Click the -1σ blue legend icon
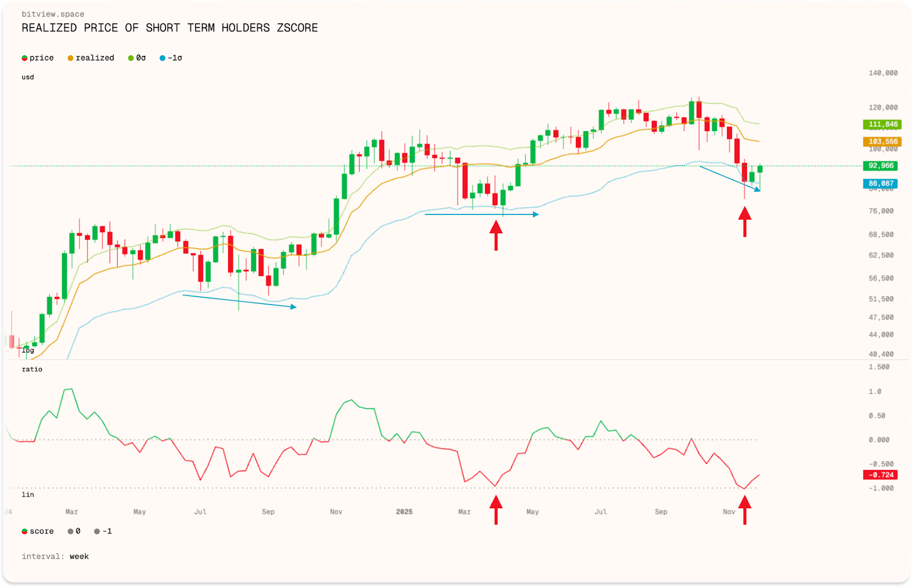The image size is (913, 588). [x=161, y=58]
